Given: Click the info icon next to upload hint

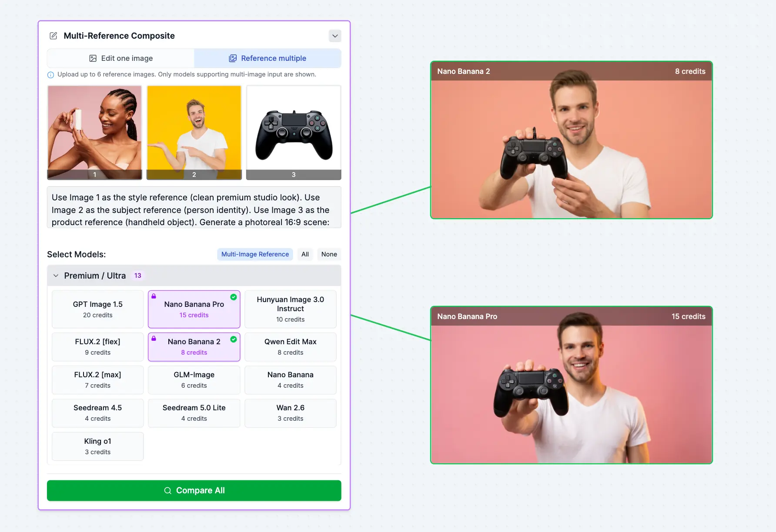Looking at the screenshot, I should 50,75.
